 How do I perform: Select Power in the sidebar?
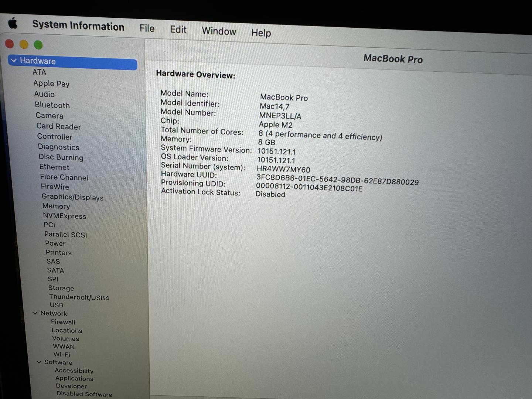(x=55, y=243)
